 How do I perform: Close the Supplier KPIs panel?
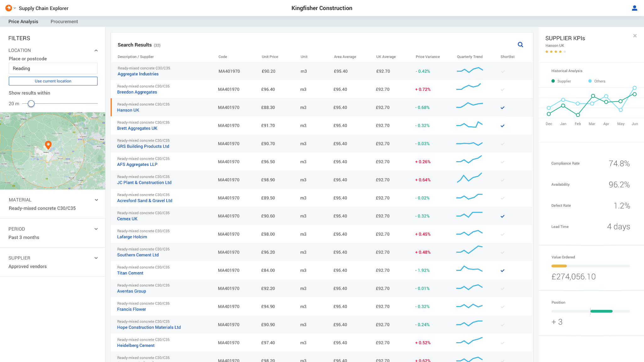coord(635,36)
